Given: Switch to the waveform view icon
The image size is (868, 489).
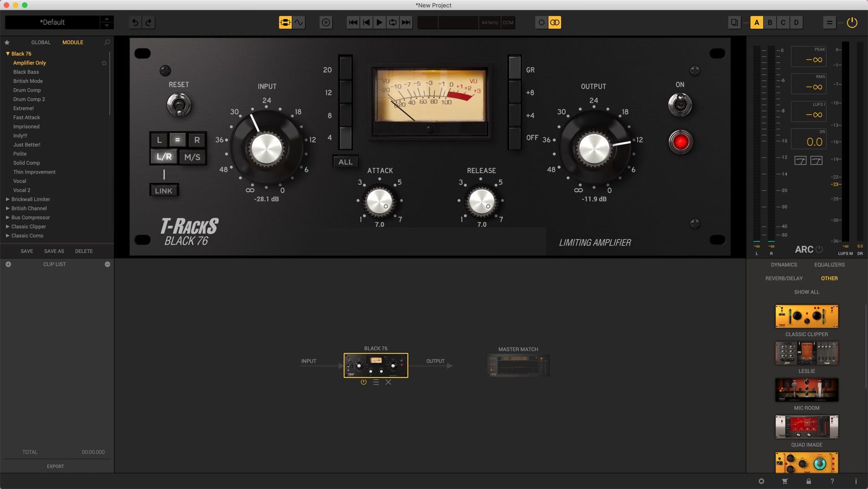Looking at the screenshot, I should tap(299, 22).
